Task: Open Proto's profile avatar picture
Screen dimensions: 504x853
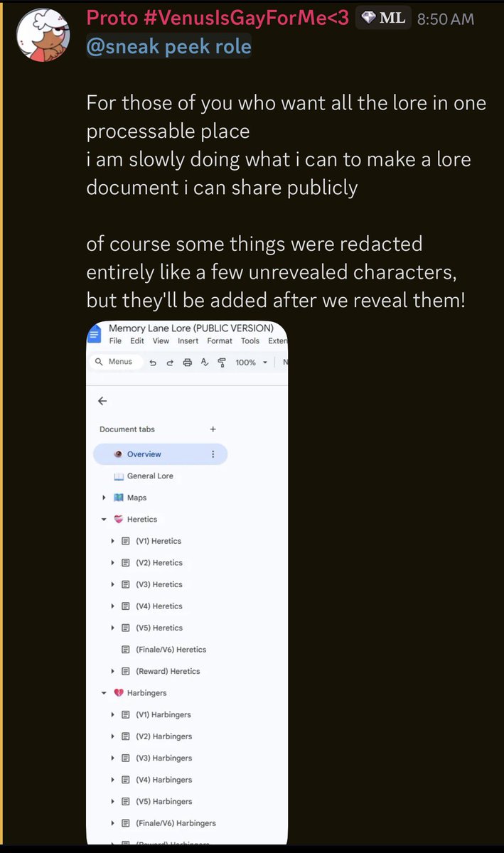Action: [42, 36]
